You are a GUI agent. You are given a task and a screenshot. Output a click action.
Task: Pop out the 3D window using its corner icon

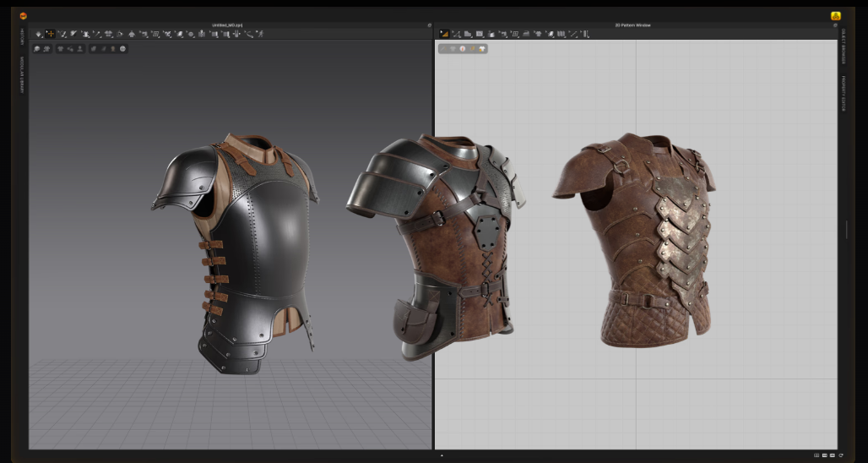(429, 25)
